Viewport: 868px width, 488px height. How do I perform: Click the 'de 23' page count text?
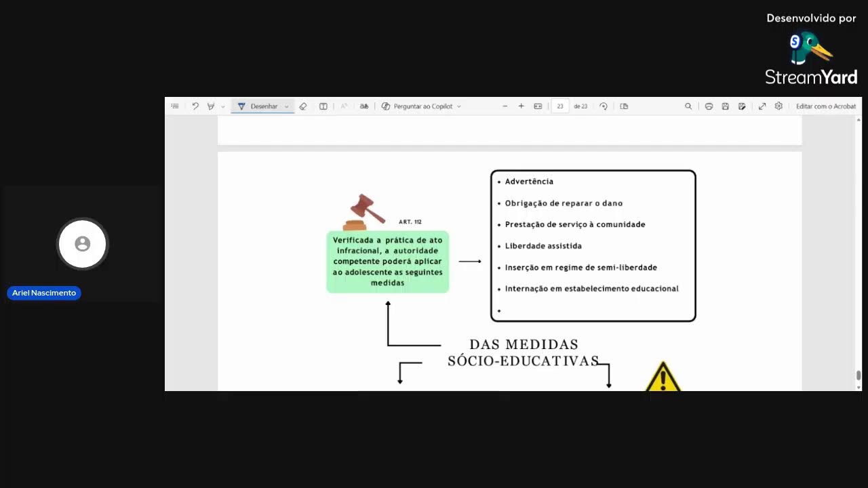tap(580, 106)
